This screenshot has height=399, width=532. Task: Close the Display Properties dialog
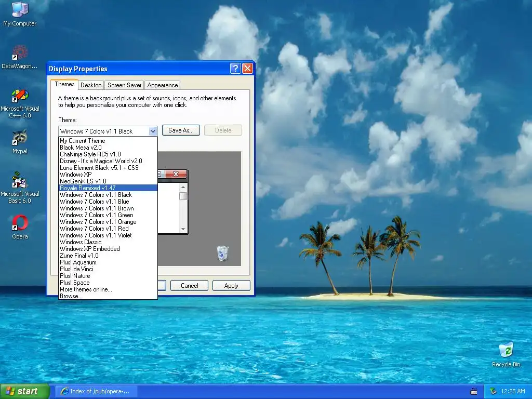click(248, 69)
